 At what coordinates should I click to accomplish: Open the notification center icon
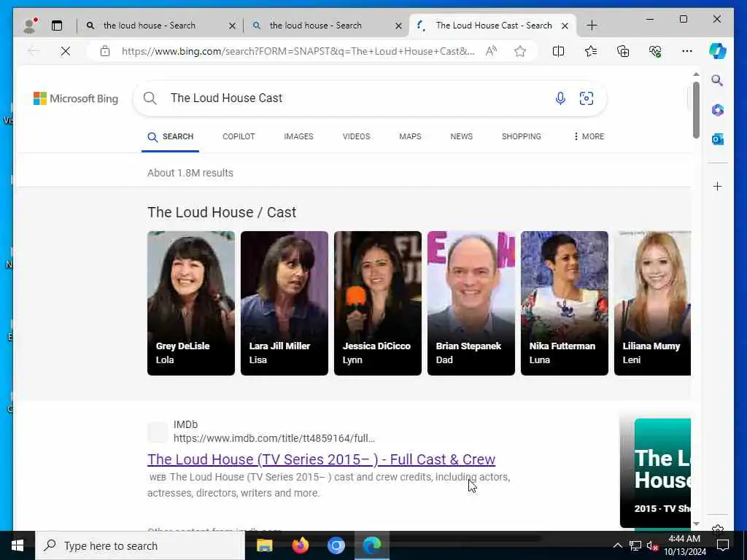(x=723, y=545)
